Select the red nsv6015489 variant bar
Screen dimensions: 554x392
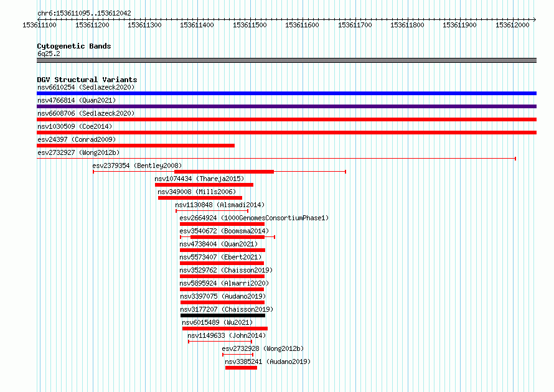click(x=225, y=329)
